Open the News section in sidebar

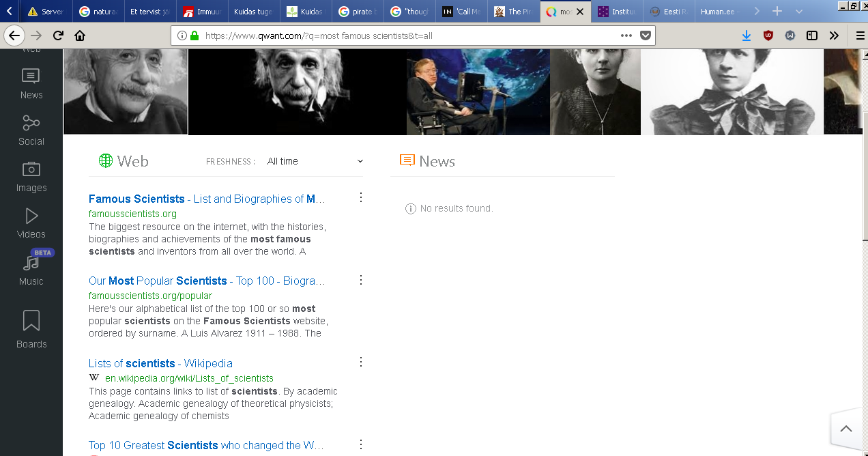pyautogui.click(x=31, y=84)
